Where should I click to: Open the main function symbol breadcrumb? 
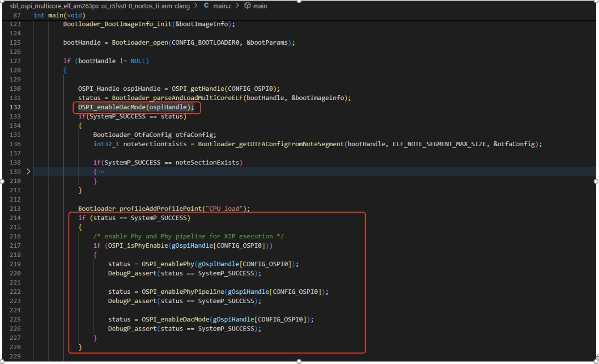coord(260,6)
